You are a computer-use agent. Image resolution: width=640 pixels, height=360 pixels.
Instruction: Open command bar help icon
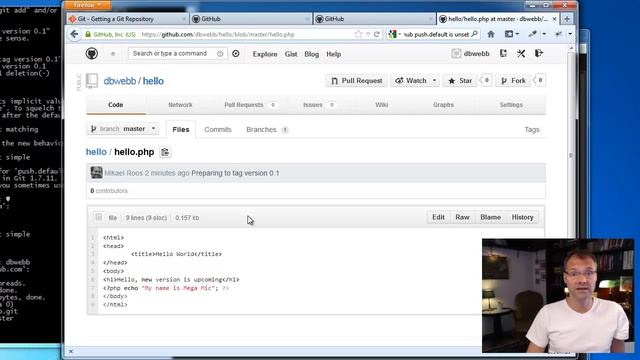[220, 53]
